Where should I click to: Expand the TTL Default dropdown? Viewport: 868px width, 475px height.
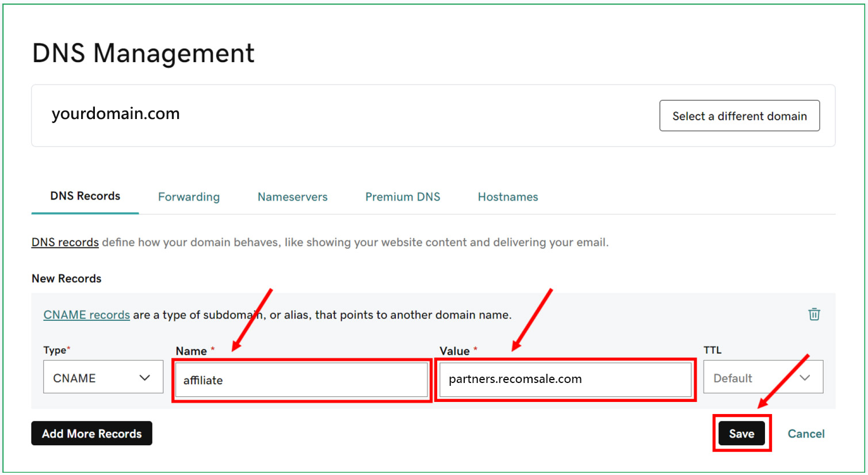point(762,377)
